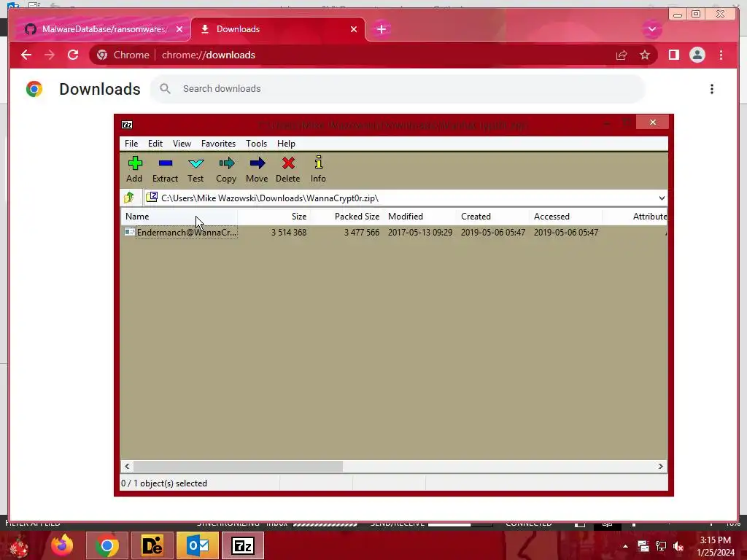Sort file list by Size column
747x560 pixels.
274,216
